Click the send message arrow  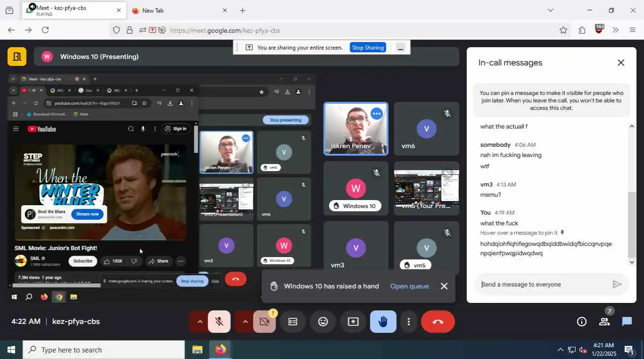617,284
